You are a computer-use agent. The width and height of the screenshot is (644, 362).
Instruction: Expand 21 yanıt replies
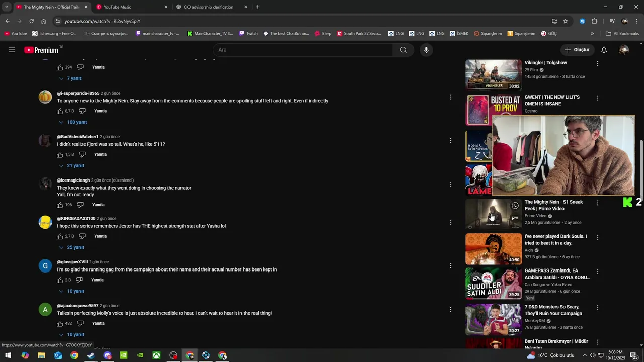click(x=71, y=166)
